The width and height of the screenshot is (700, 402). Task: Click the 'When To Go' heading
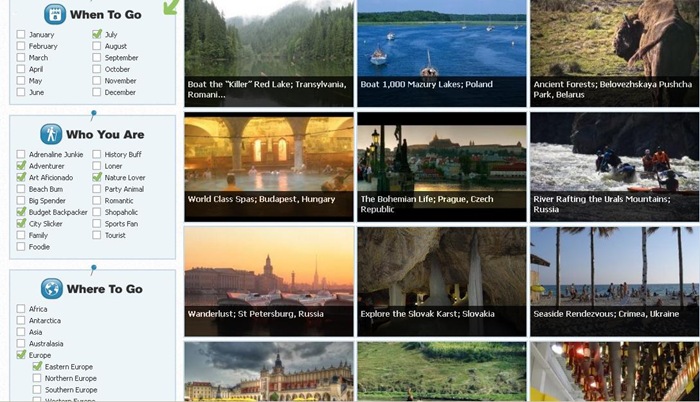coord(105,15)
